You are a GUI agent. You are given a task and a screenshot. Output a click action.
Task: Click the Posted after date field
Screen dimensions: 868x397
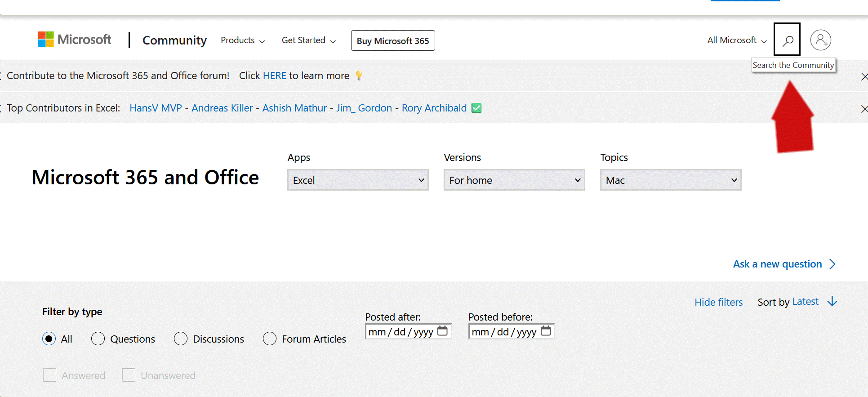click(408, 331)
